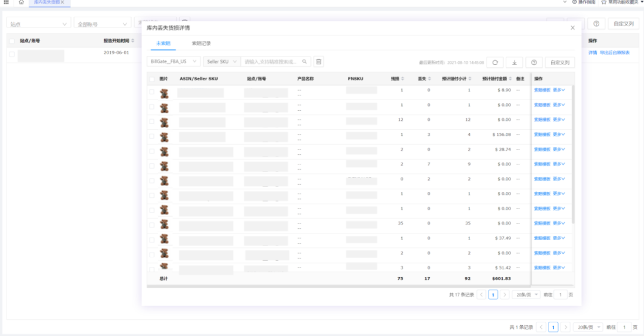The image size is (644, 336).
Task: Go to home via the house icon
Action: tap(21, 3)
